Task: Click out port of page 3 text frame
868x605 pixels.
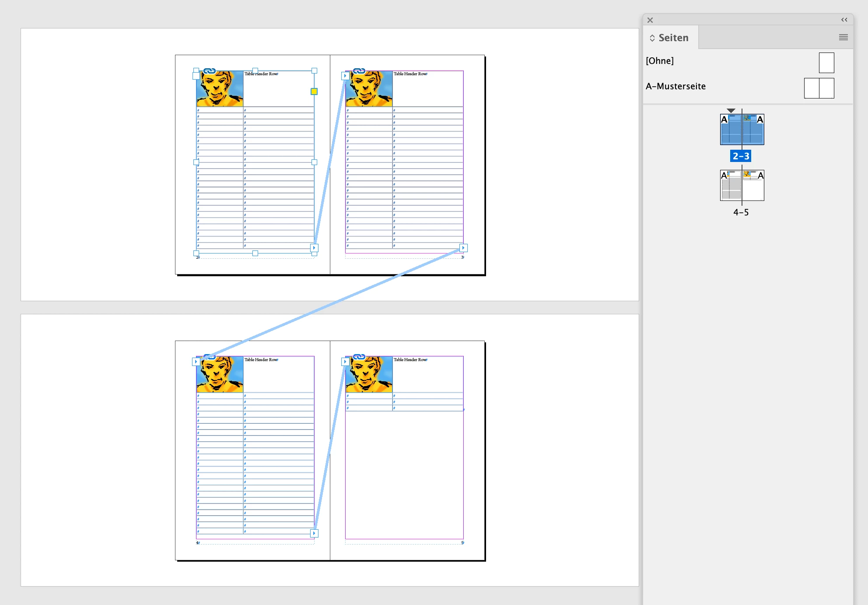Action: [463, 248]
